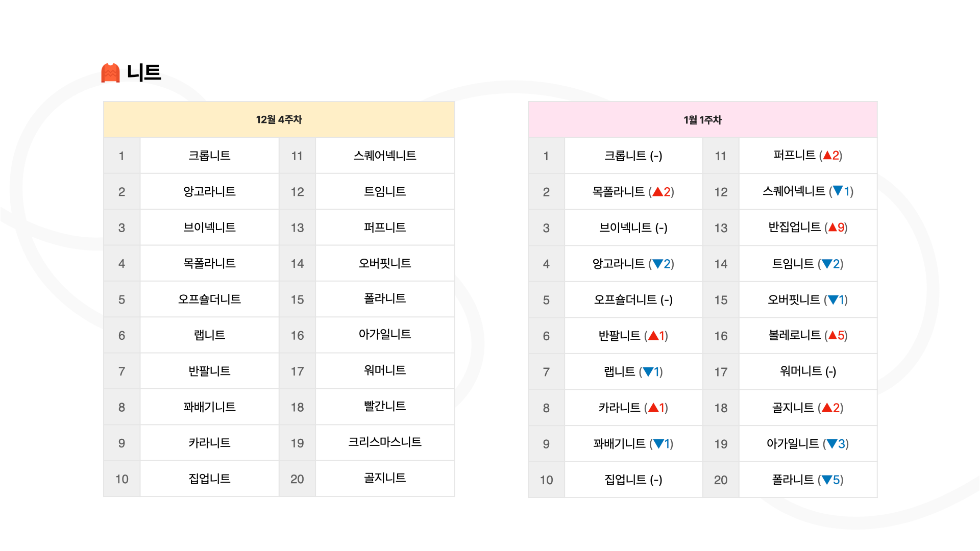The image size is (980, 551).
Task: Click the 니트 heading text
Action: tap(144, 72)
